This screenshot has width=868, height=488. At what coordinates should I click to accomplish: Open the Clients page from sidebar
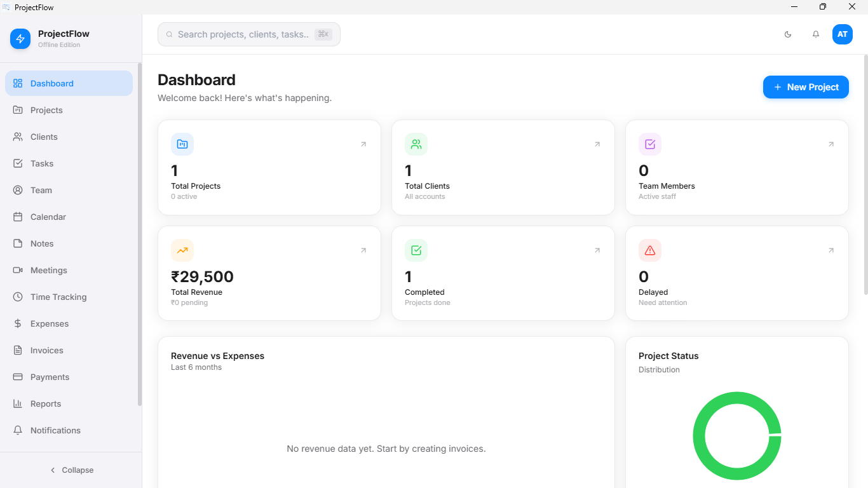coord(69,137)
